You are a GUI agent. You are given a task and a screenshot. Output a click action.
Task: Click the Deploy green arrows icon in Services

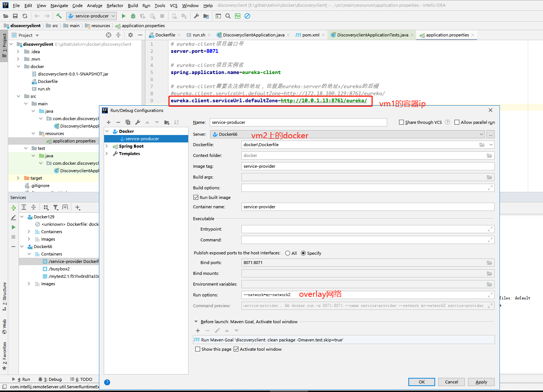click(x=13, y=208)
